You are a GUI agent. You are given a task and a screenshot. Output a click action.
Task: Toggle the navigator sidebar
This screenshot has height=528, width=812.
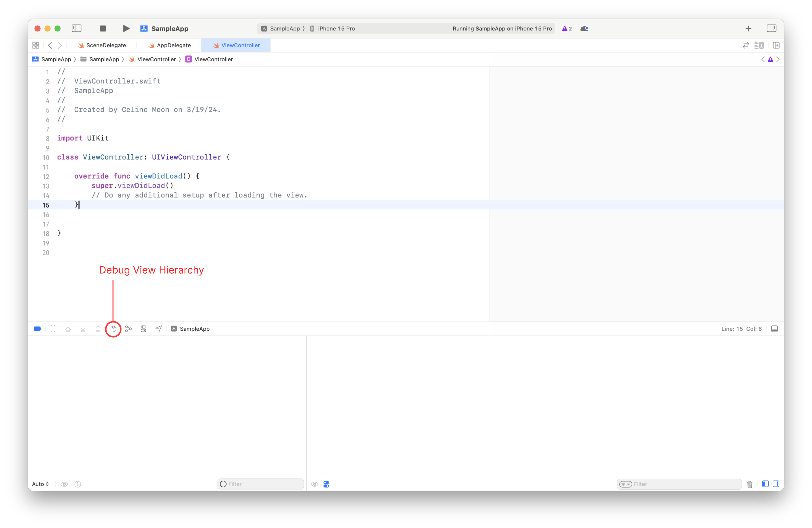(76, 28)
